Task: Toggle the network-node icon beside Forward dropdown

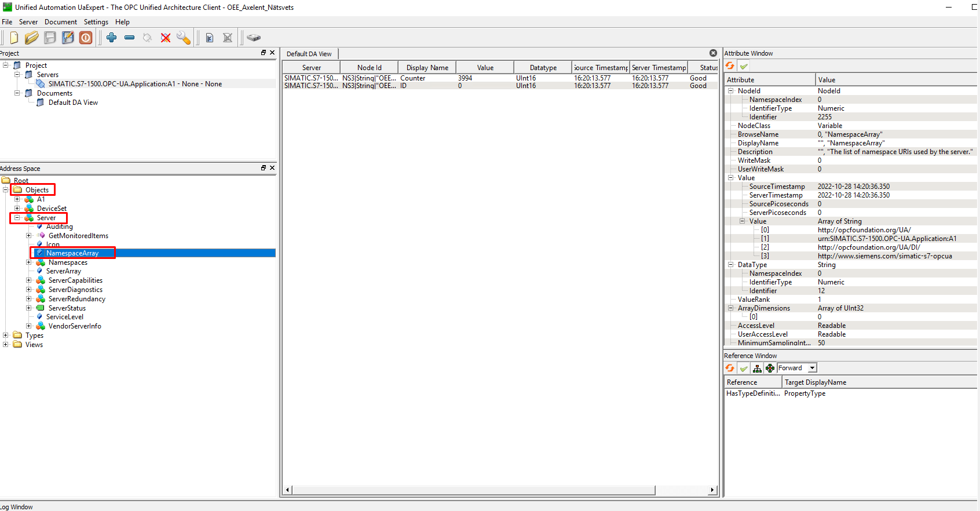Action: point(770,368)
